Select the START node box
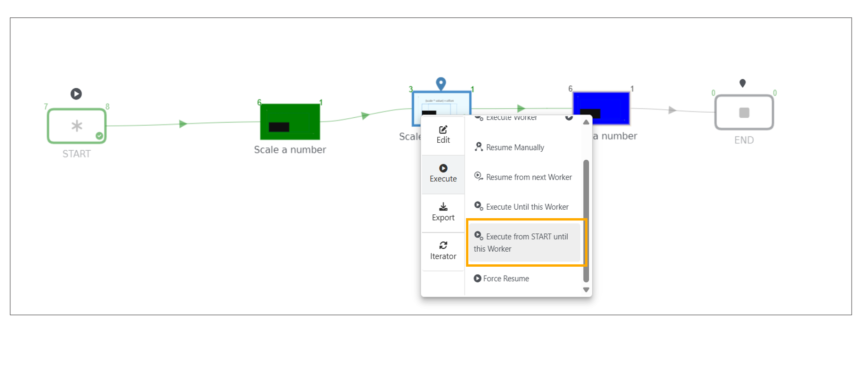The height and width of the screenshot is (368, 868). point(76,126)
